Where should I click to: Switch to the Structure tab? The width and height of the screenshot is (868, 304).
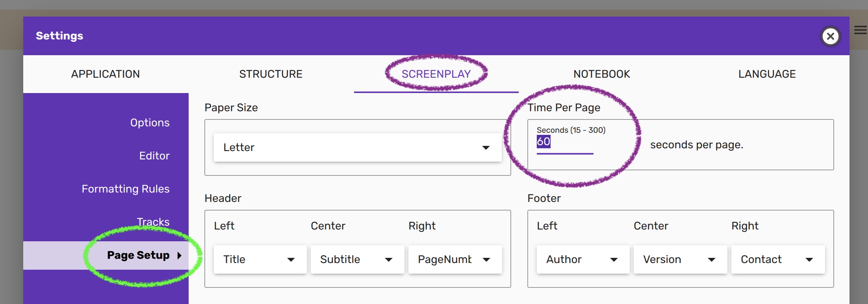271,74
